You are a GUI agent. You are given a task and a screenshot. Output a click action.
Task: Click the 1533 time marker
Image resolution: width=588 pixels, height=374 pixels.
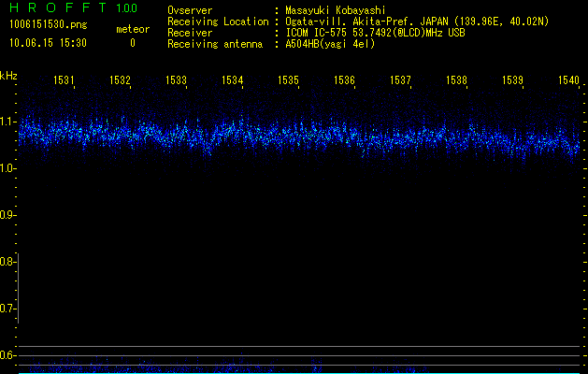(176, 80)
